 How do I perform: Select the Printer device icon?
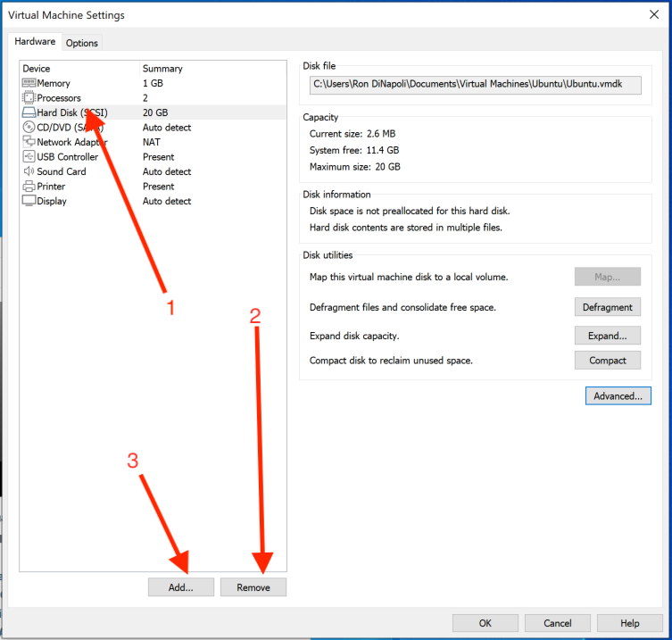click(x=29, y=187)
